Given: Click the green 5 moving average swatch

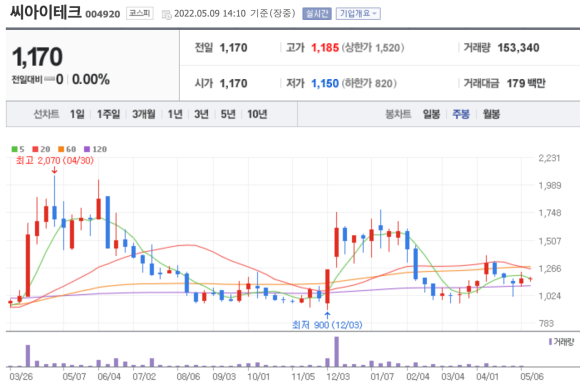Looking at the screenshot, I should (x=14, y=149).
